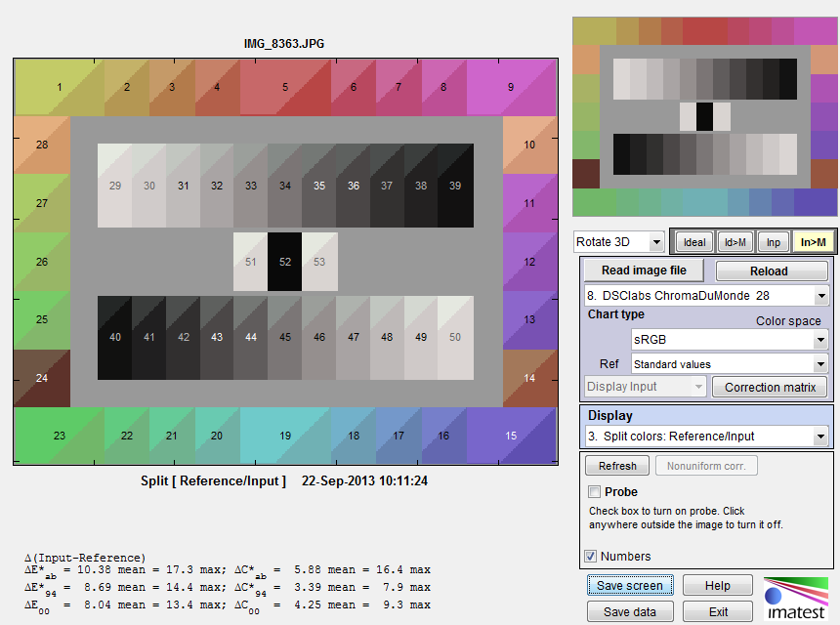This screenshot has height=625, width=840.
Task: Click the Read image file button
Action: click(644, 271)
